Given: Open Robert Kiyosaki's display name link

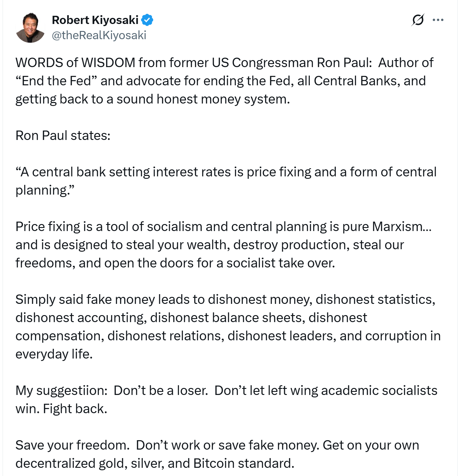Looking at the screenshot, I should click(x=95, y=20).
